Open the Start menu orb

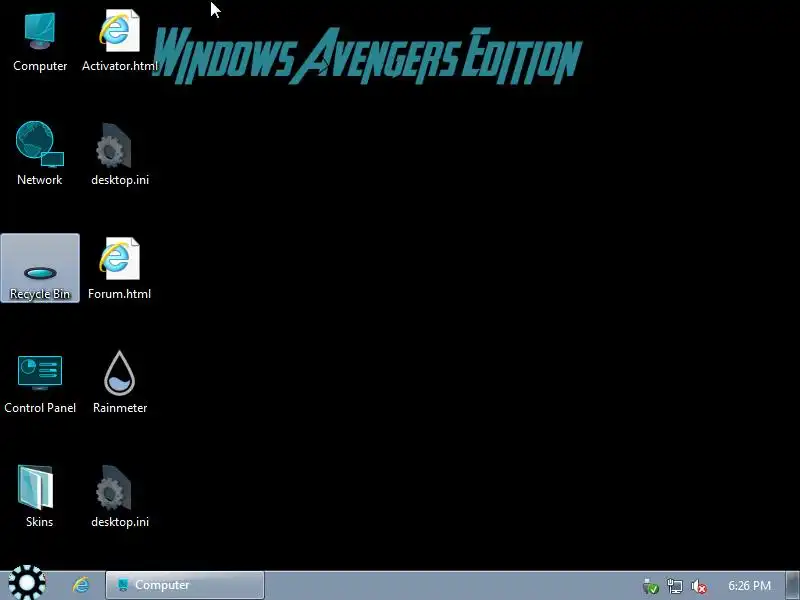(27, 583)
